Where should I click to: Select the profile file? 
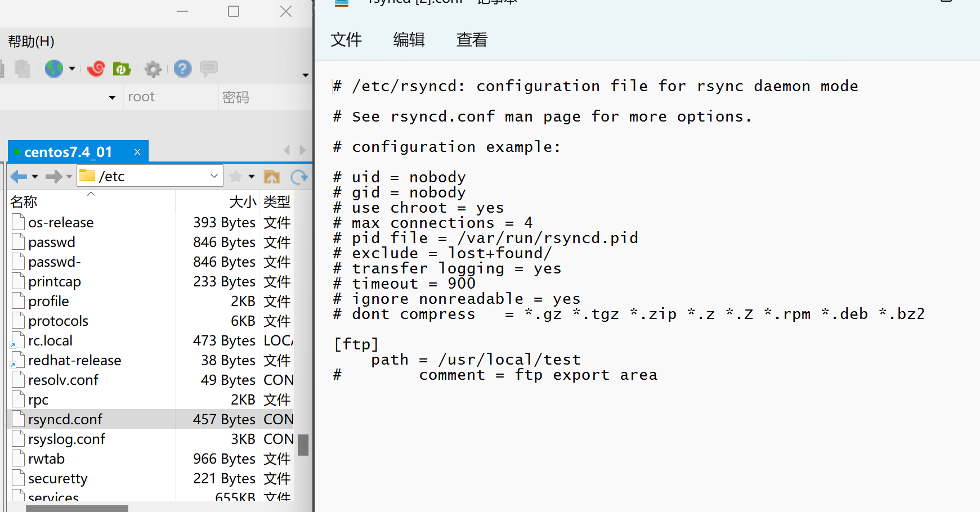point(48,301)
